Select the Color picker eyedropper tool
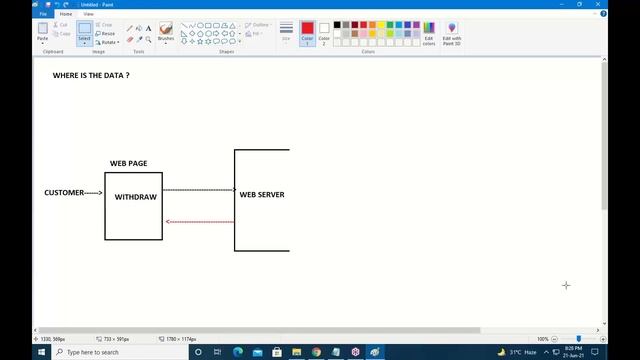The height and width of the screenshot is (360, 640). click(139, 39)
